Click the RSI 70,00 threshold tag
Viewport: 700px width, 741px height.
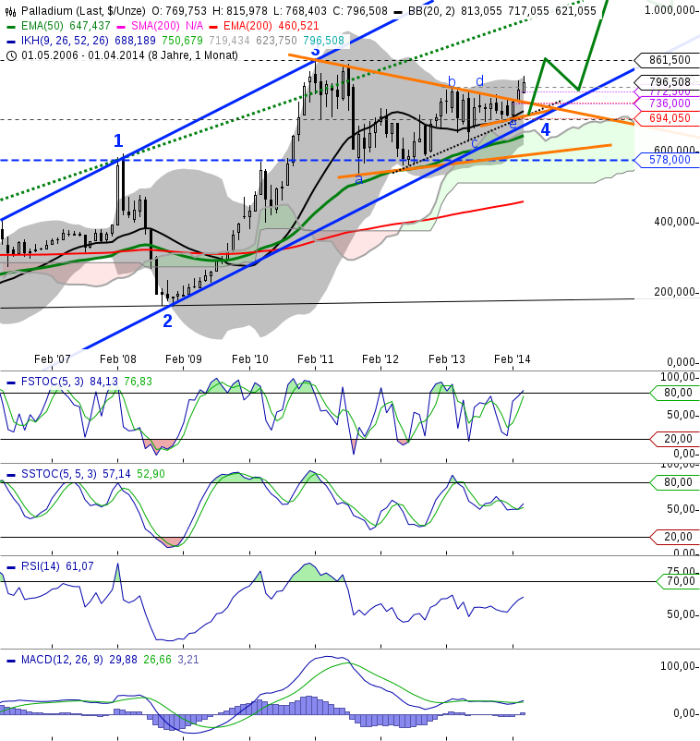tap(677, 581)
